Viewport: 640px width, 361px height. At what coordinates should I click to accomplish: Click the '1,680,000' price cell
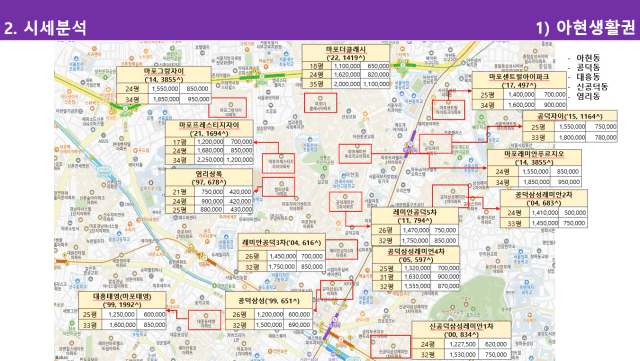tap(210, 150)
